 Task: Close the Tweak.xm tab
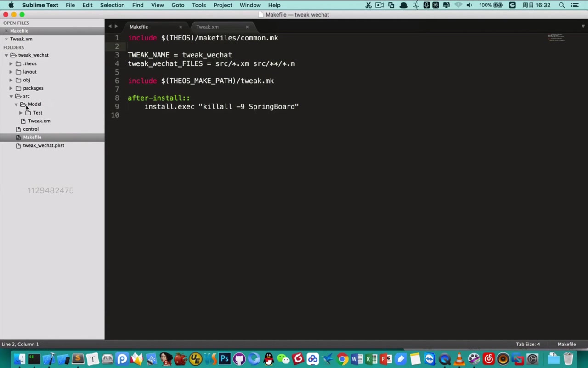click(x=247, y=27)
